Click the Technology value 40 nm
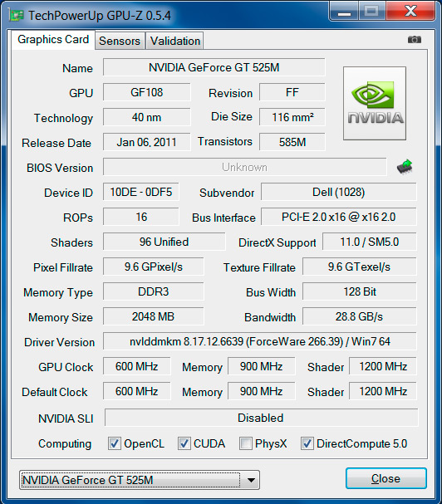This screenshot has width=442, height=504. (x=147, y=117)
